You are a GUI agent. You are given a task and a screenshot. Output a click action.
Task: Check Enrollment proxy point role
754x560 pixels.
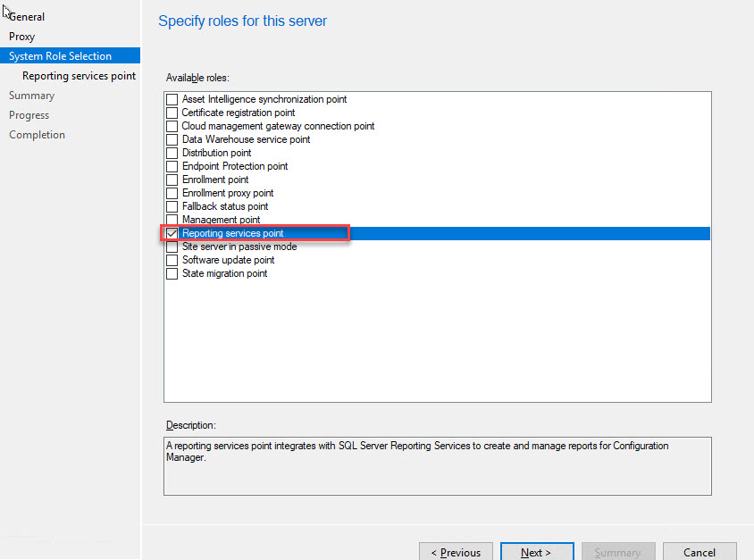pos(172,193)
